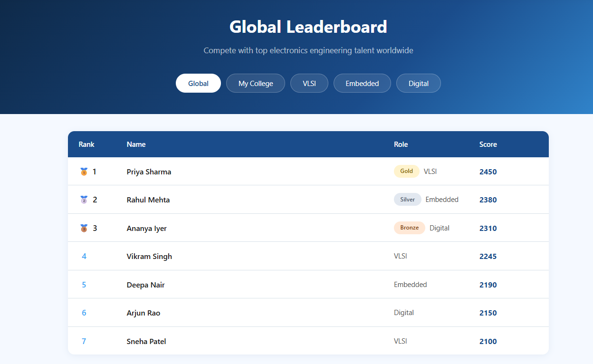This screenshot has height=364, width=593.
Task: Click the VLSI role in Sneha Patel's row
Action: pyautogui.click(x=401, y=341)
